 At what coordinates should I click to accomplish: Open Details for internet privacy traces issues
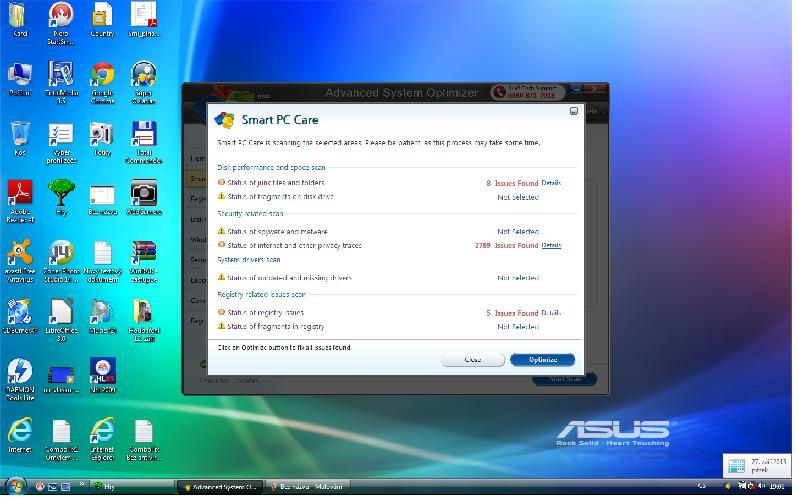551,245
